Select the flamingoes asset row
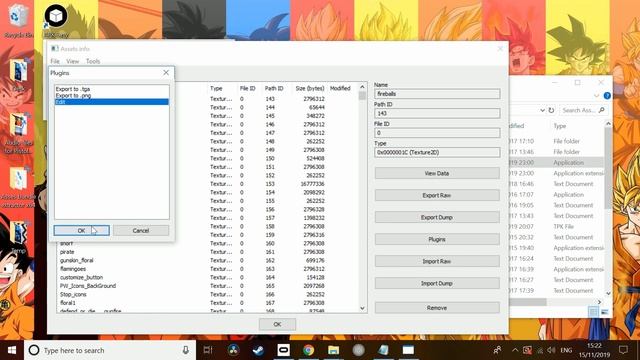 click(207, 269)
